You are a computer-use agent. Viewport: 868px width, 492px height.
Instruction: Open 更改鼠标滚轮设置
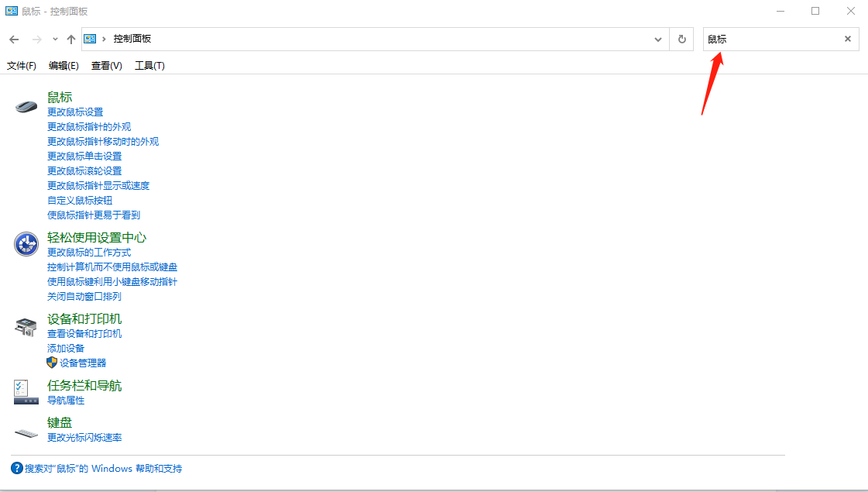coord(84,170)
